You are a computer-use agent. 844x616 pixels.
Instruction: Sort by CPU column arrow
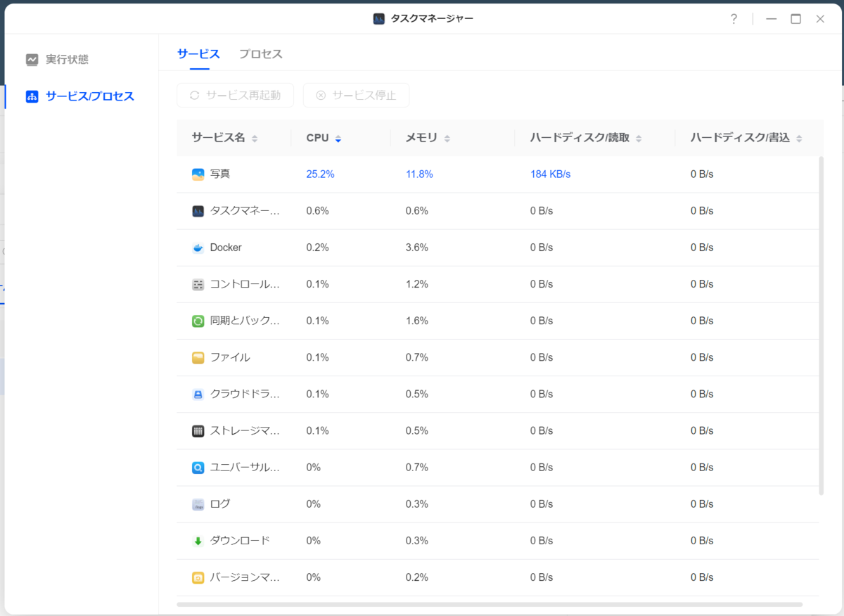pyautogui.click(x=338, y=139)
